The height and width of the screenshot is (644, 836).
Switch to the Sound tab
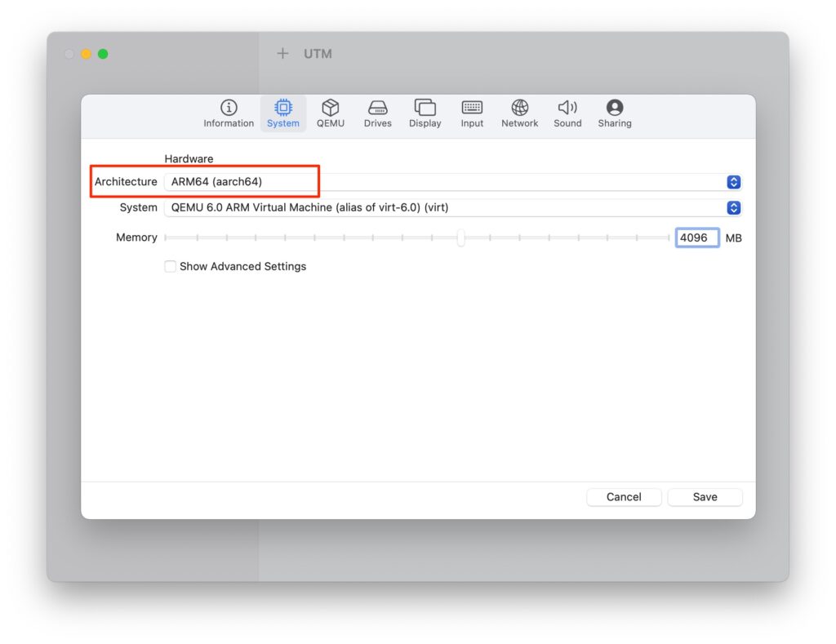567,113
